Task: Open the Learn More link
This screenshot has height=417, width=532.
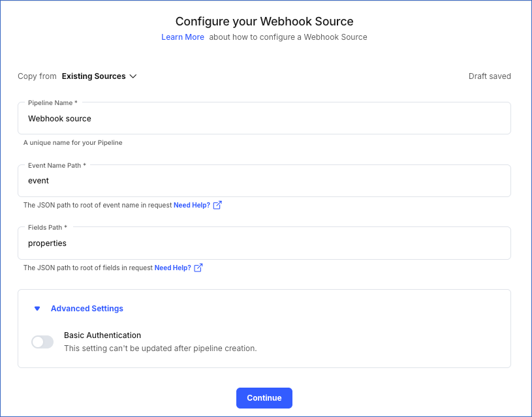Action: (183, 37)
